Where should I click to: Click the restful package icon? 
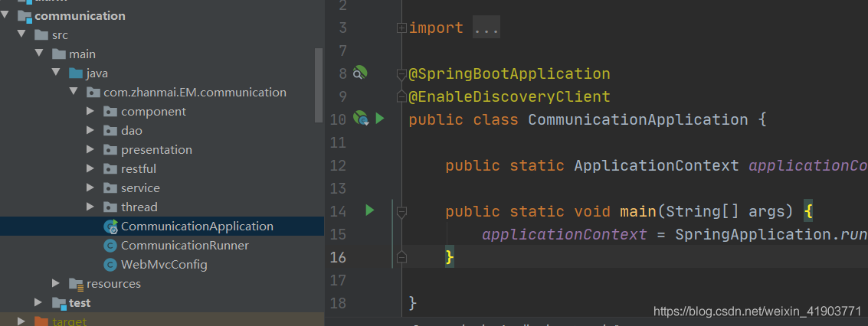pos(111,168)
